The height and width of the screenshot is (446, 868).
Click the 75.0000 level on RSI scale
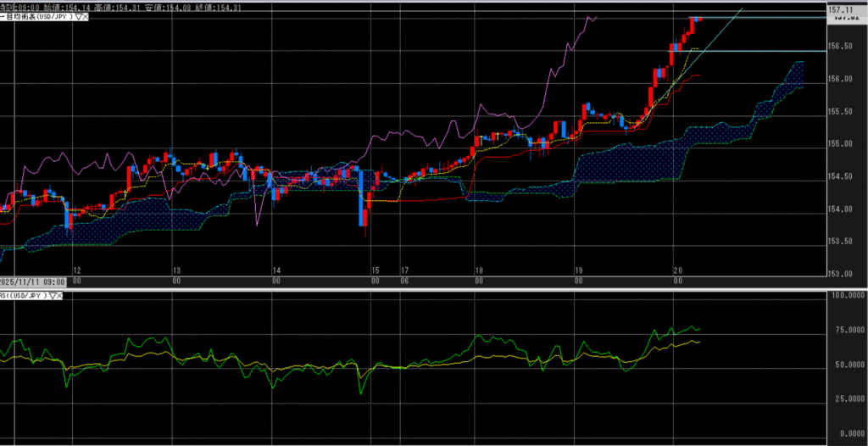pyautogui.click(x=843, y=330)
